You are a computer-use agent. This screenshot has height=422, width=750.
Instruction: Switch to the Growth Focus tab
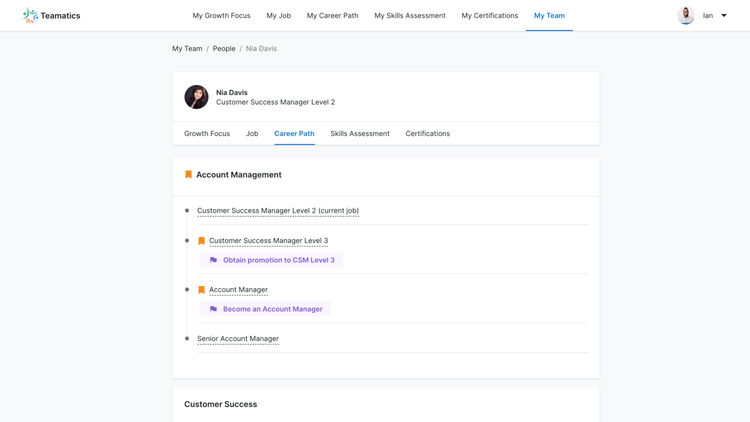click(207, 133)
